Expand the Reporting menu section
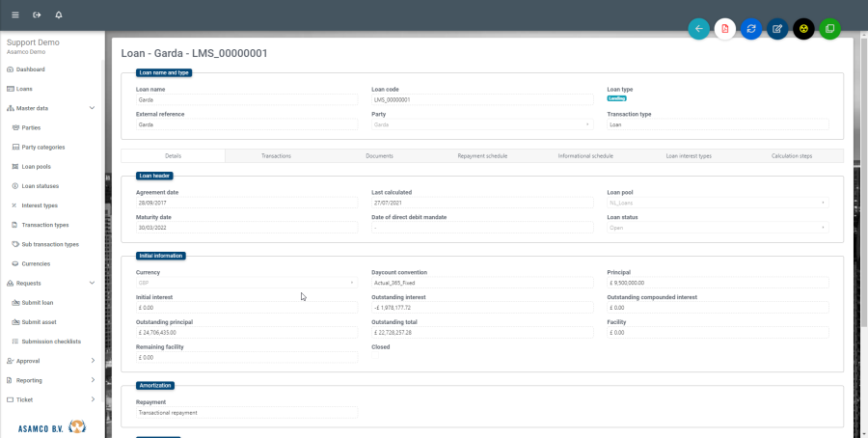 (92, 380)
